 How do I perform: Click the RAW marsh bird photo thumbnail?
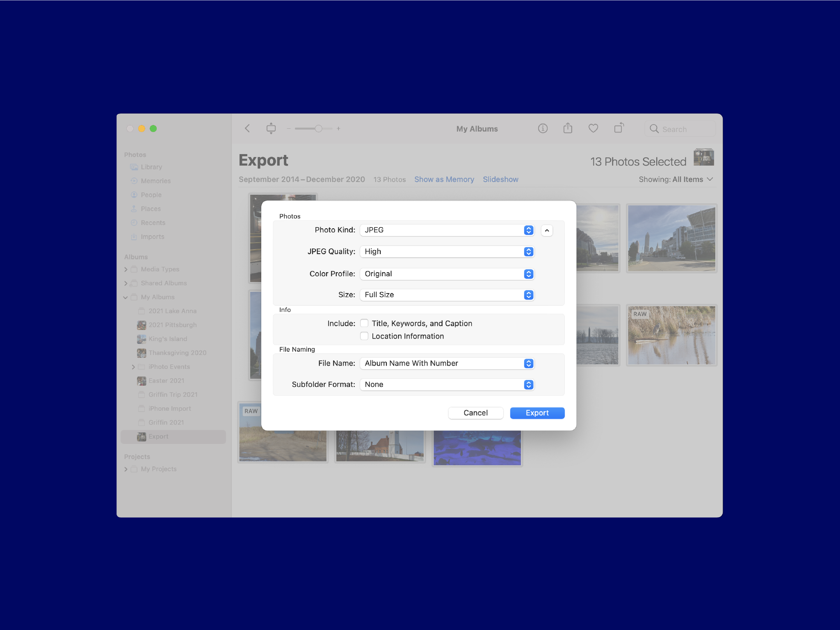tap(671, 335)
